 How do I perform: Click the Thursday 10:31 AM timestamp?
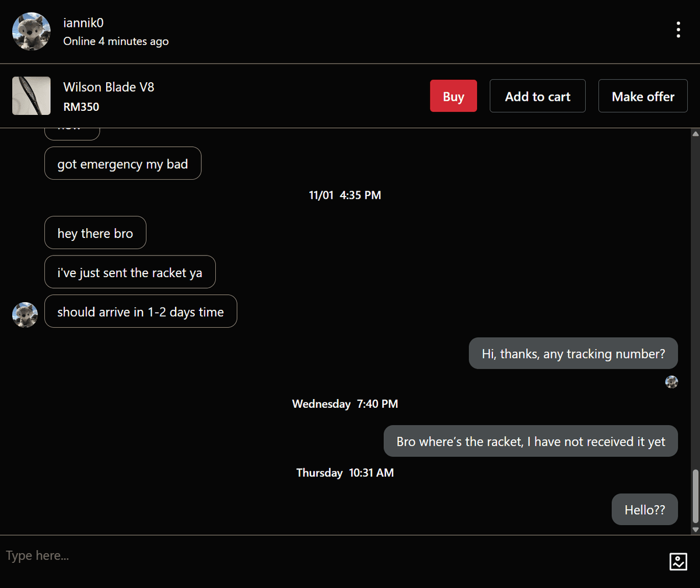(x=345, y=473)
